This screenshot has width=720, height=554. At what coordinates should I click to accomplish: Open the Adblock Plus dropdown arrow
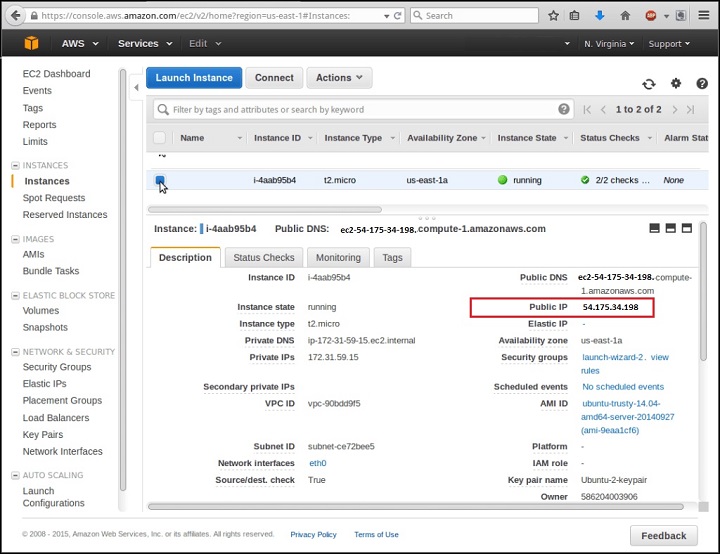(x=666, y=16)
